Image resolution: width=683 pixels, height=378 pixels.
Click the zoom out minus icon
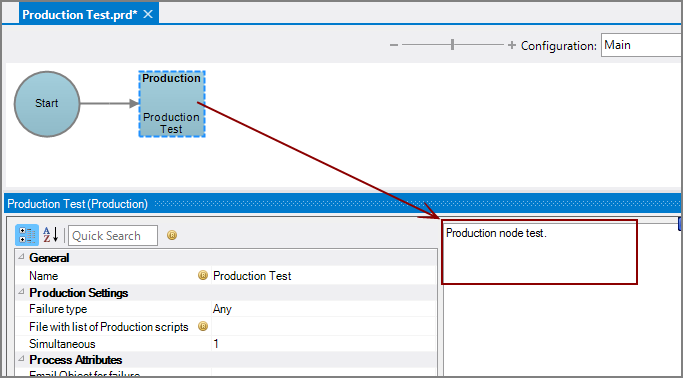click(394, 45)
